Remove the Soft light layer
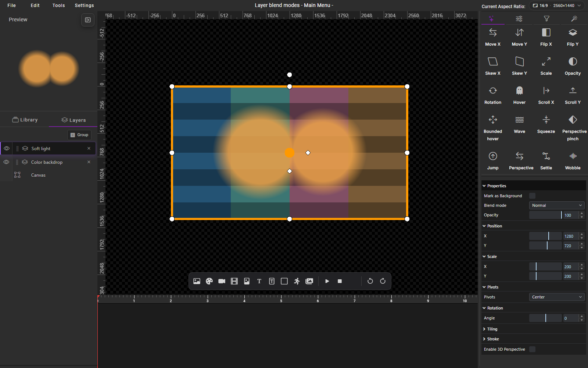Screen dimensions: 588x368 [x=89, y=148]
